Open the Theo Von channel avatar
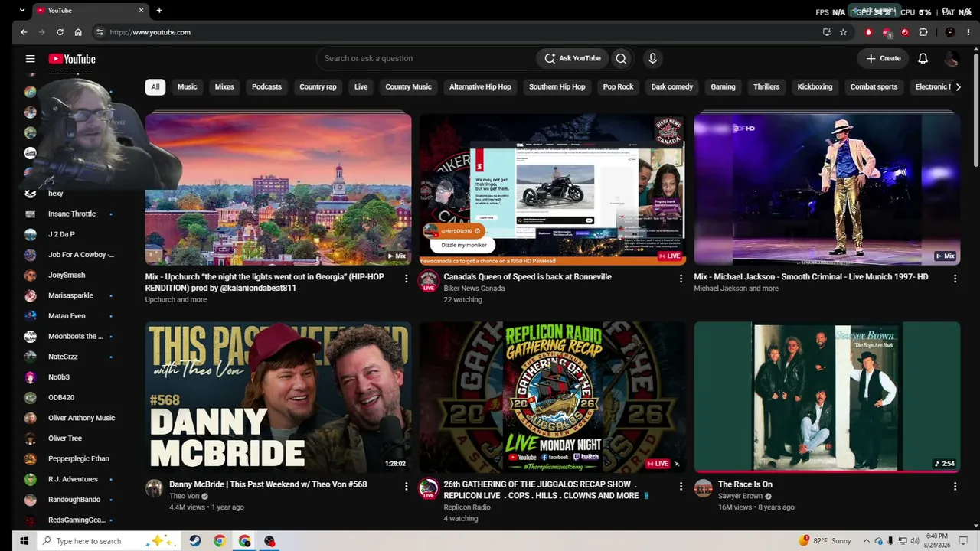980x551 pixels. click(155, 488)
